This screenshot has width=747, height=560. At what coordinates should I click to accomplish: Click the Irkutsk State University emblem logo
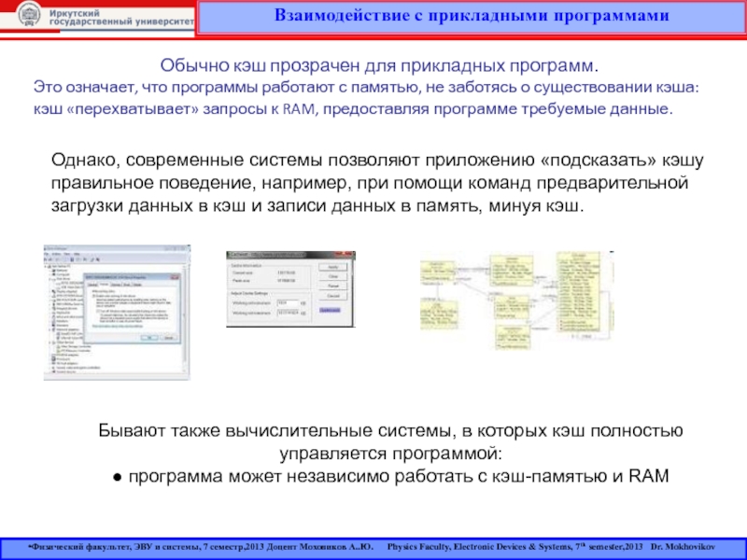tap(30, 14)
